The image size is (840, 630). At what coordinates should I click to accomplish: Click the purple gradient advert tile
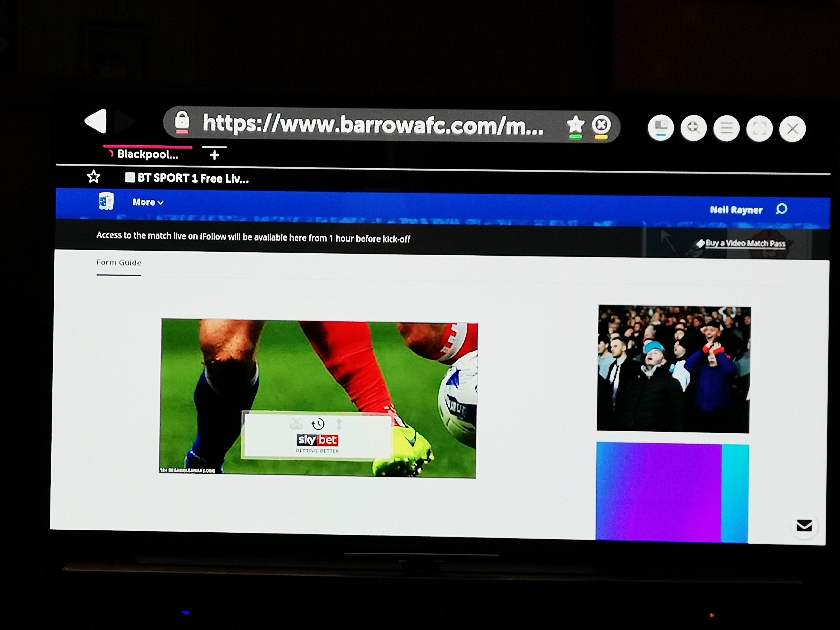coord(672,492)
